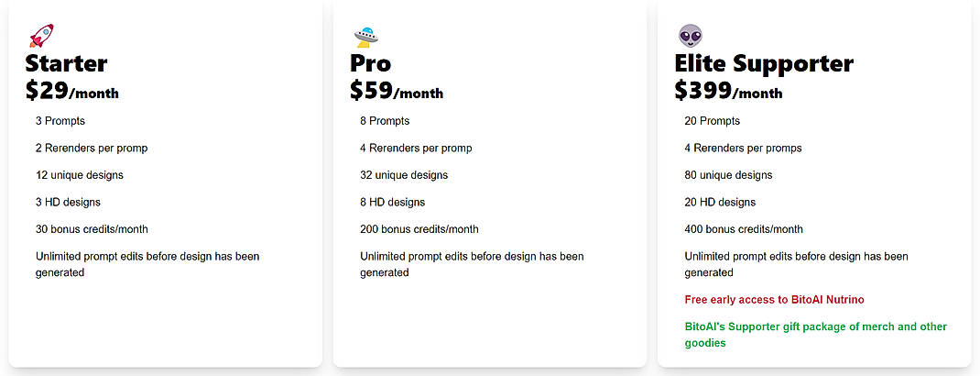Click "400 bonus credits/month" text
Image resolution: width=980 pixels, height=376 pixels.
(744, 229)
